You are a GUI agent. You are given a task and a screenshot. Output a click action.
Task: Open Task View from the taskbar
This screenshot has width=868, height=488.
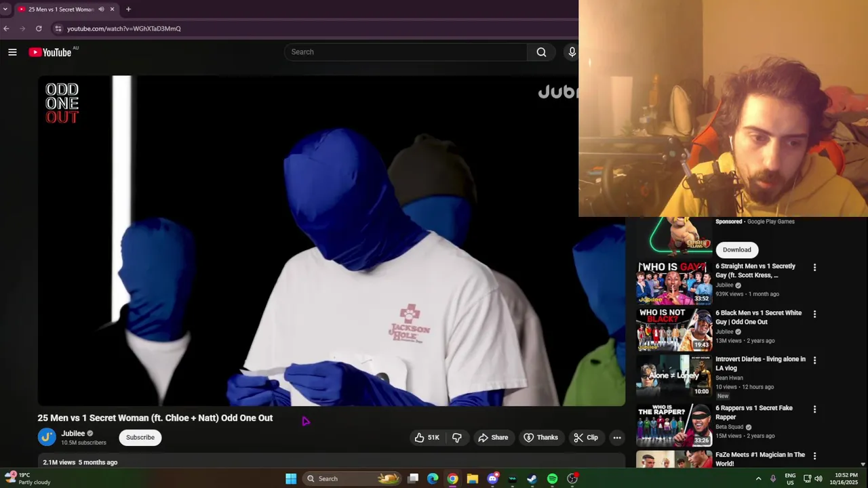pyautogui.click(x=413, y=479)
